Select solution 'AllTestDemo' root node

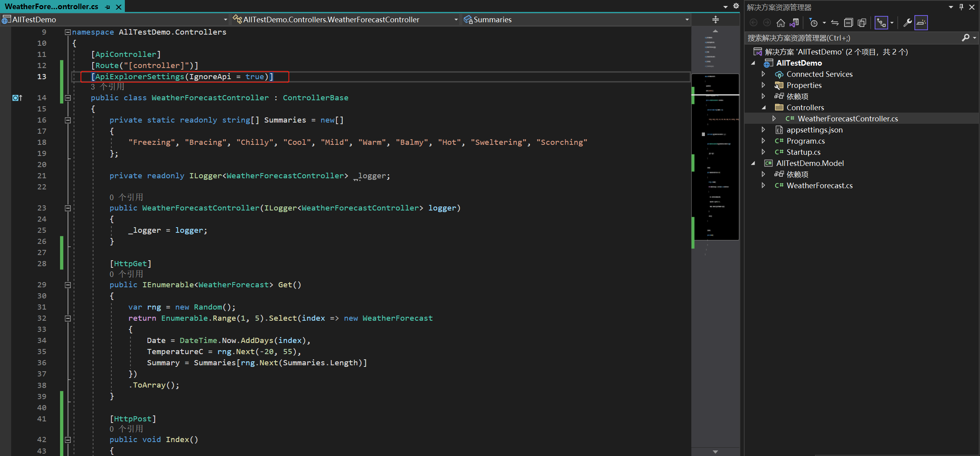coord(836,52)
